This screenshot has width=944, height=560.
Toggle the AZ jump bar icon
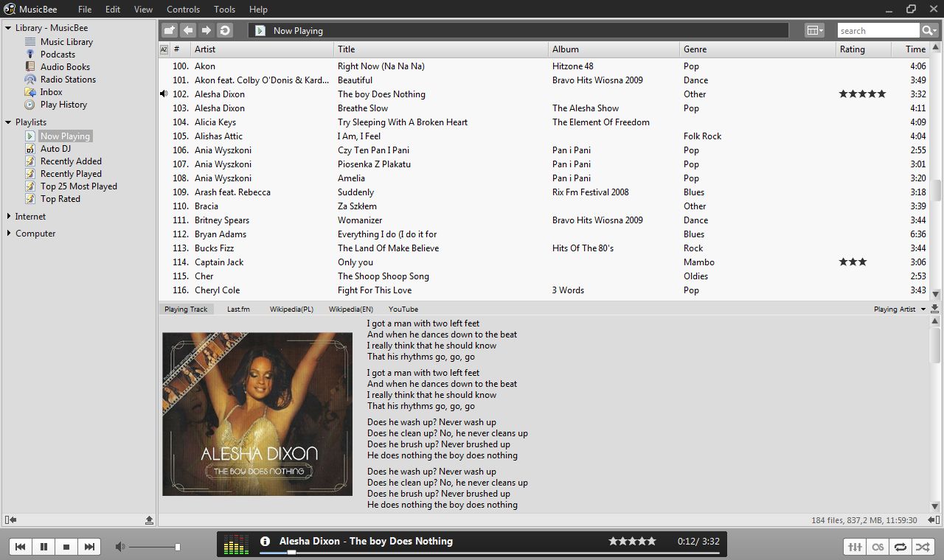pyautogui.click(x=164, y=49)
